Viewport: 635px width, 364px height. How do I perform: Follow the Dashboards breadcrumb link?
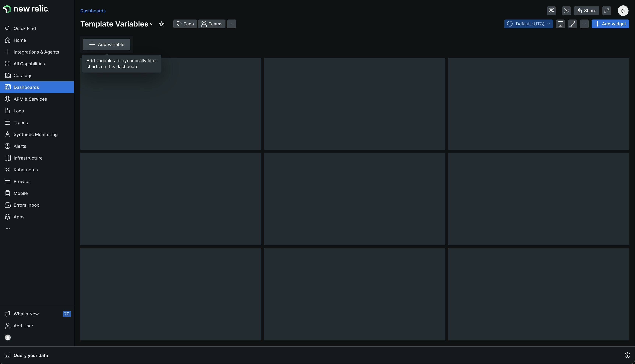(93, 11)
